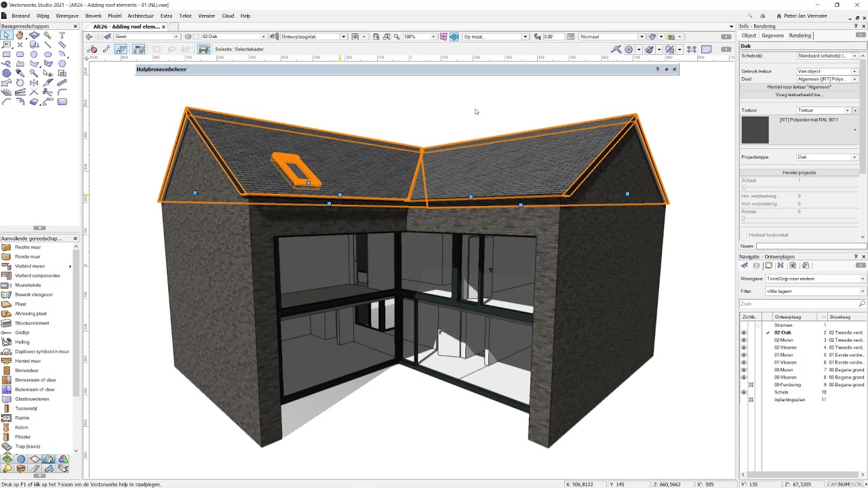This screenshot has height=488, width=868.
Task: Select the Rounded Rectangle tool
Action: (20, 54)
